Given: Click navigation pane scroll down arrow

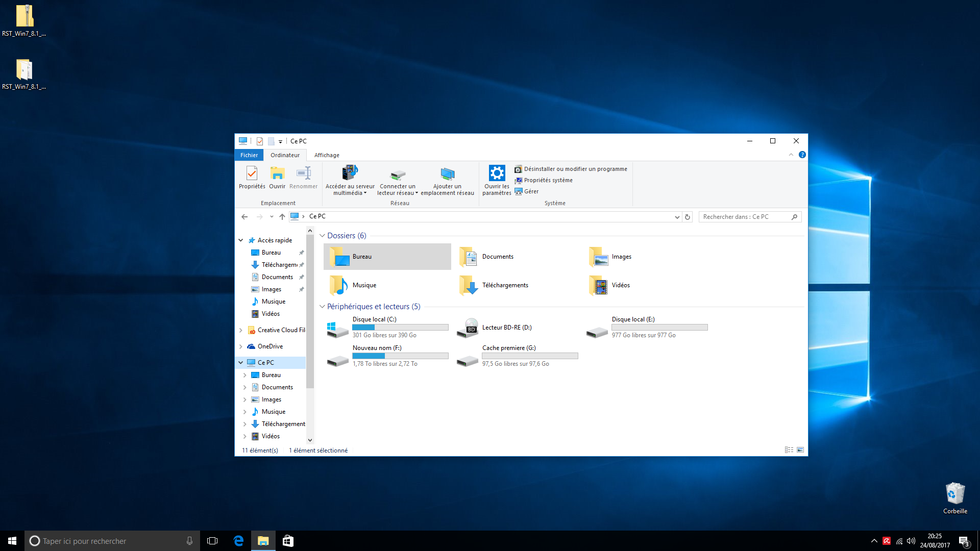Looking at the screenshot, I should [x=310, y=440].
